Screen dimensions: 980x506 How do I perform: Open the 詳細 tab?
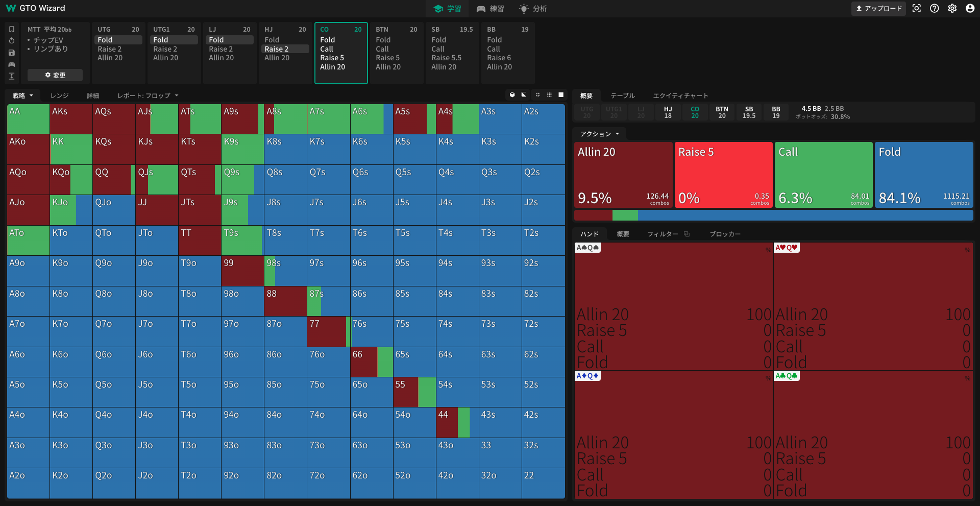click(x=93, y=95)
